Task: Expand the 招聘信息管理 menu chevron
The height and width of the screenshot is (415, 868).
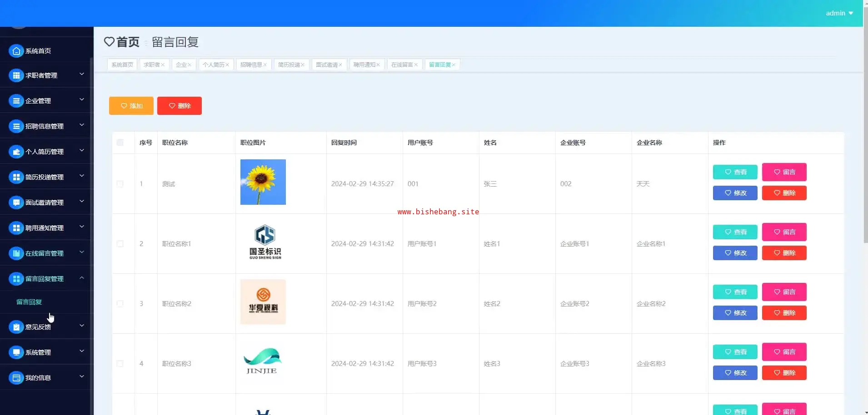Action: coord(82,125)
